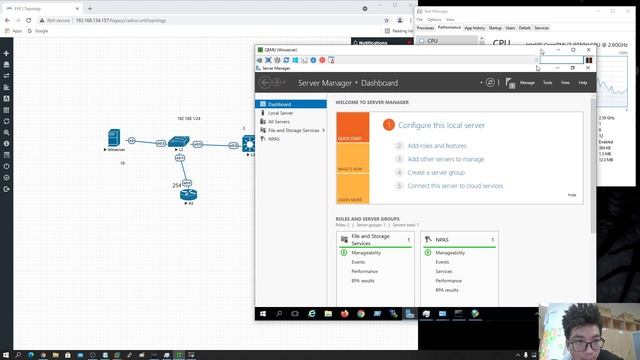Select Dashboard in Server Manager sidebar

coord(291,104)
